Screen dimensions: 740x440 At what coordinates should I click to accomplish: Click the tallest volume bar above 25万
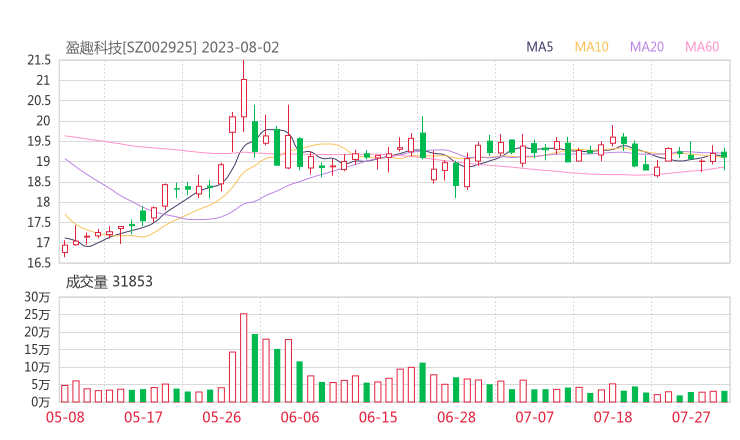(x=244, y=358)
